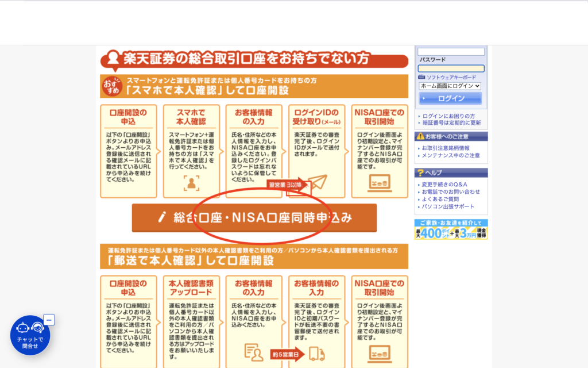This screenshot has height=368, width=588.
Task: Click into the パスワード input field
Action: tap(451, 68)
